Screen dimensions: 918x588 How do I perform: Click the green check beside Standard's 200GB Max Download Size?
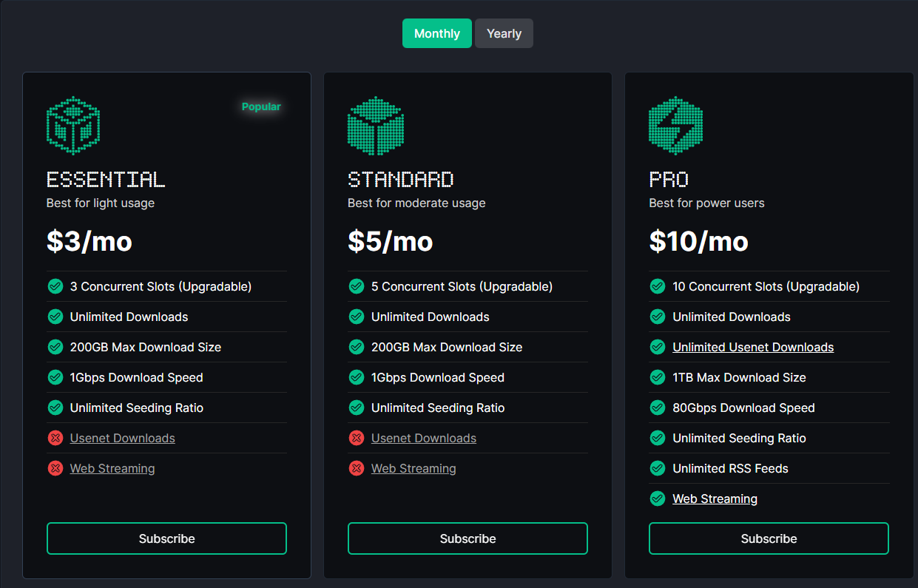[357, 347]
